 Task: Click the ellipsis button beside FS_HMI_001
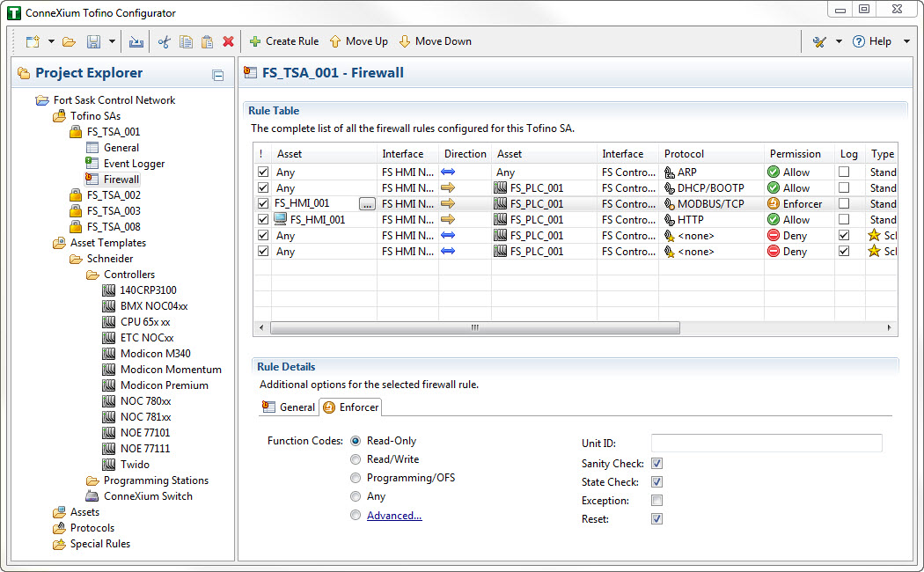point(367,204)
